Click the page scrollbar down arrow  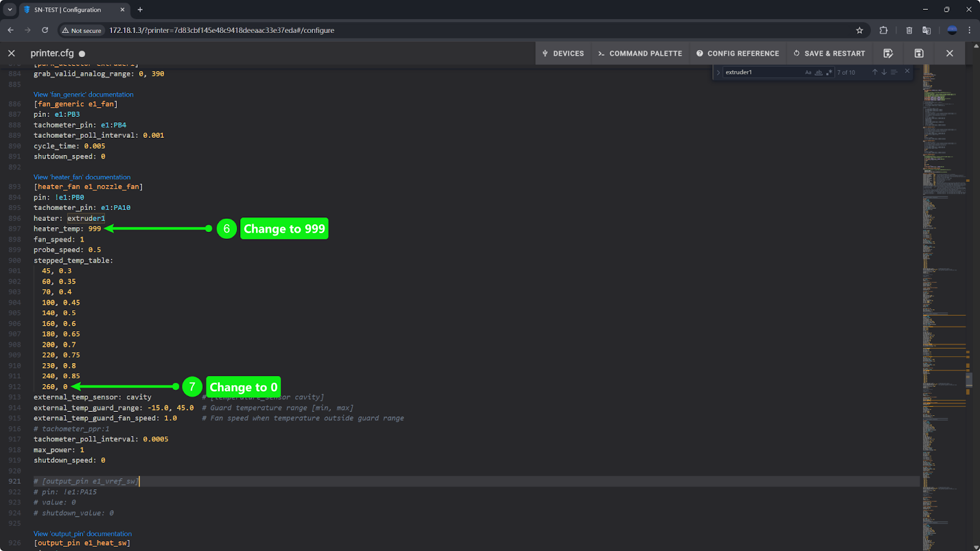pyautogui.click(x=976, y=547)
